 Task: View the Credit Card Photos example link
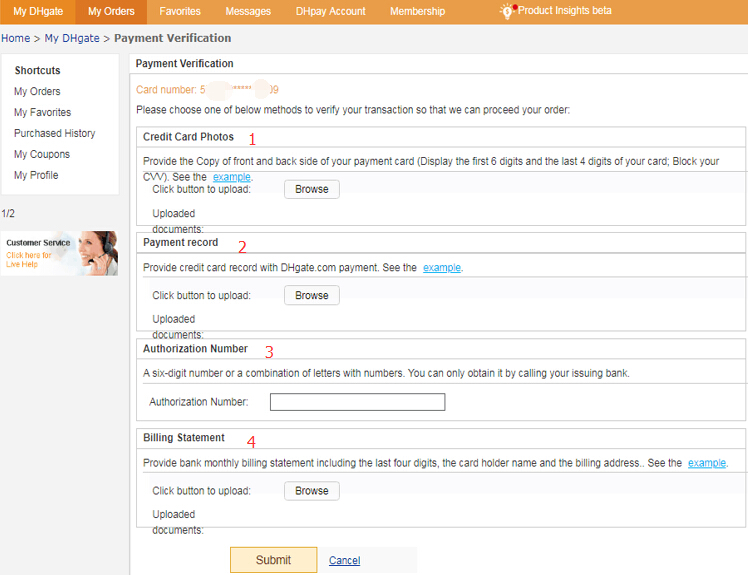pos(231,177)
